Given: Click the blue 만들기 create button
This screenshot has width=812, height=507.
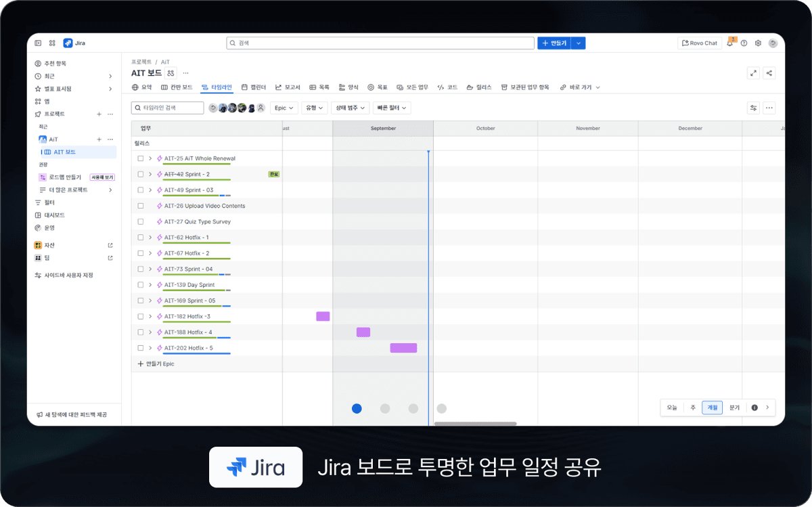Looking at the screenshot, I should pyautogui.click(x=554, y=43).
